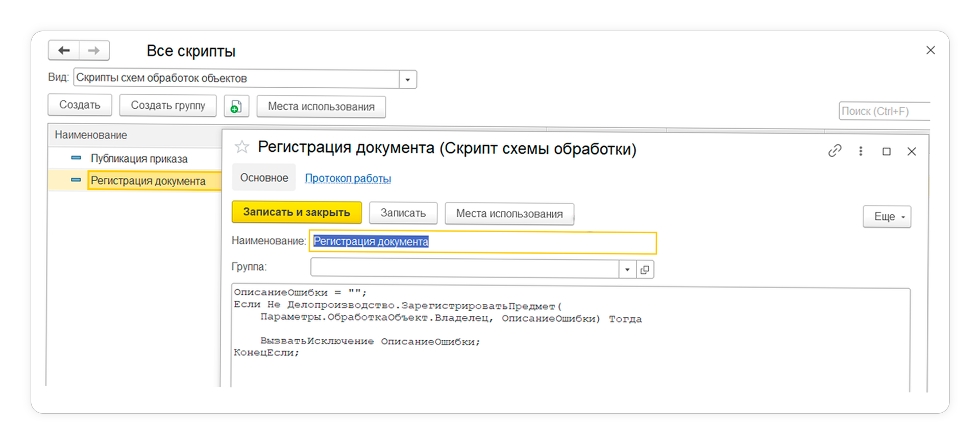Open Места использования in the script form

pos(509,214)
